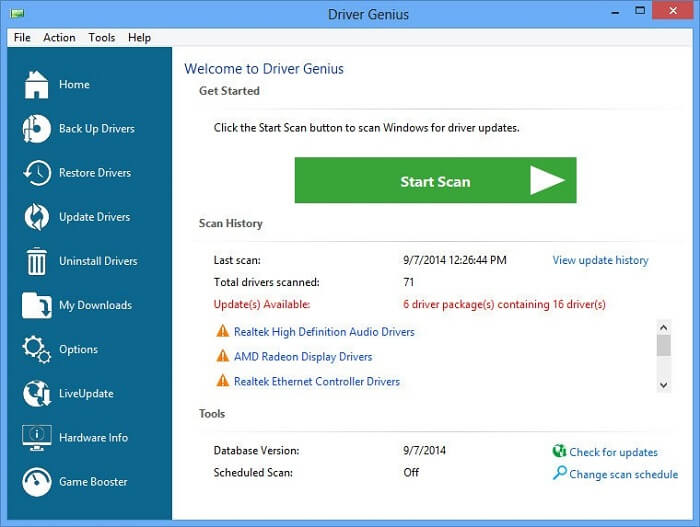Click the magnifier icon beside Change scan schedule
This screenshot has width=700, height=527.
559,473
